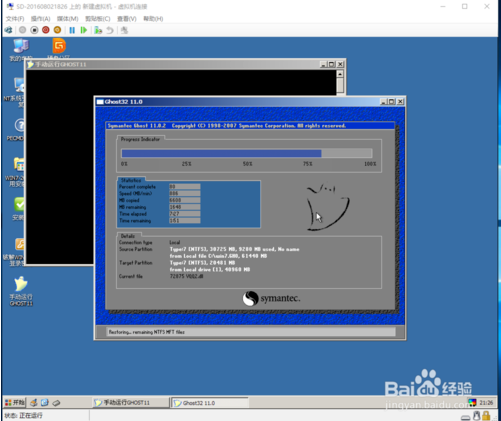Click the first quick launch icon beside Start
Image resolution: width=501 pixels, height=421 pixels.
point(34,403)
